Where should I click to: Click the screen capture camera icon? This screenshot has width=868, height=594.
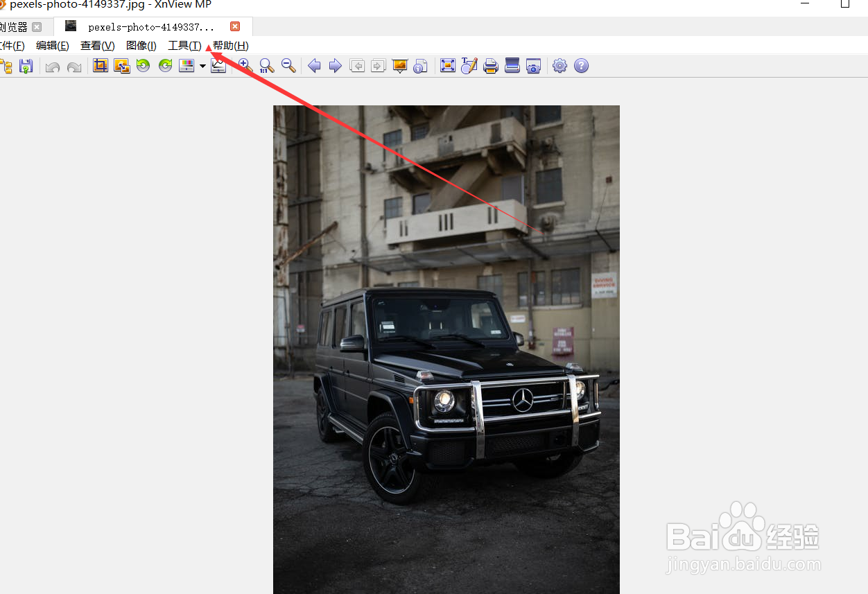(x=533, y=66)
